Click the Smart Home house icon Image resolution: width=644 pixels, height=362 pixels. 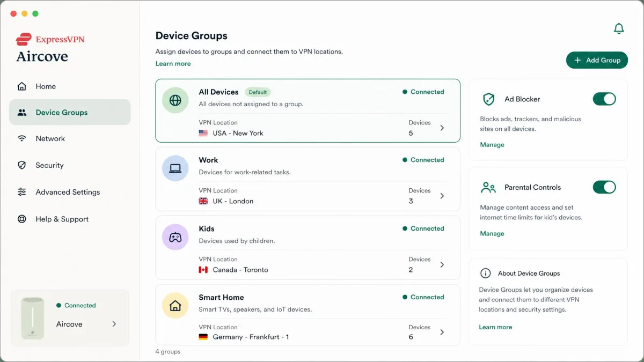175,306
